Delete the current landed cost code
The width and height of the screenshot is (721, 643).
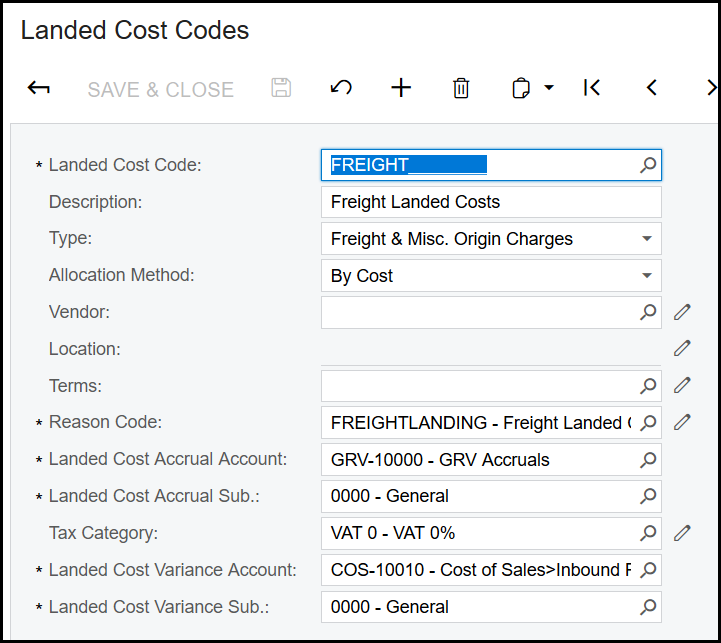click(461, 88)
